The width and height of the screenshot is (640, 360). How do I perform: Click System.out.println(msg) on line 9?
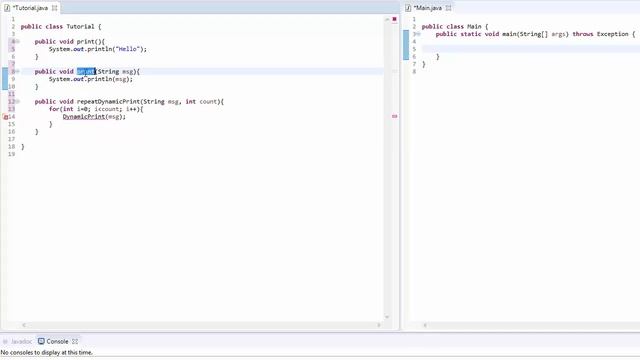point(91,79)
